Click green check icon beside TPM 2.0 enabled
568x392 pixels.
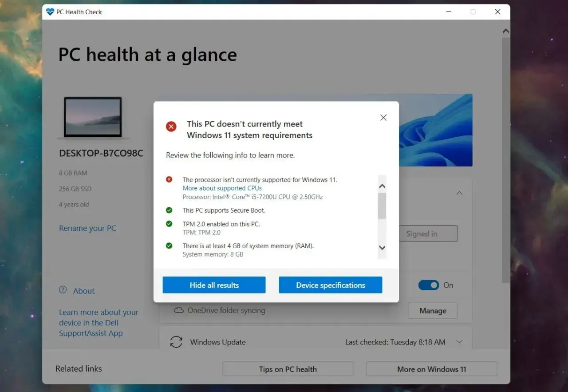[x=169, y=224]
